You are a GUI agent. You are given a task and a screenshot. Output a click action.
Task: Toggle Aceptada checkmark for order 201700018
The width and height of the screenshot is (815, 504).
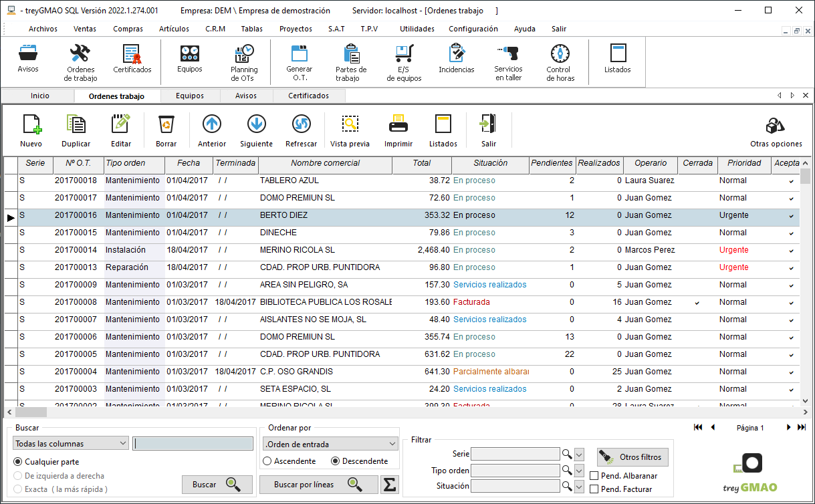point(792,181)
